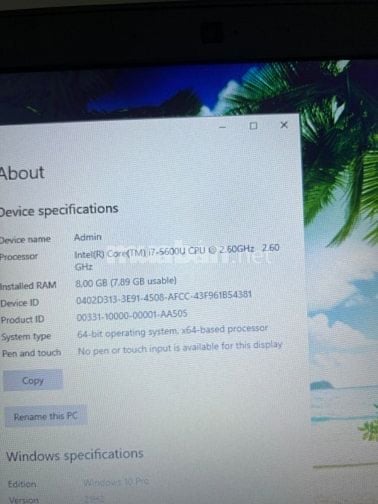The width and height of the screenshot is (378, 504).
Task: Click the System type label
Action: [26, 337]
